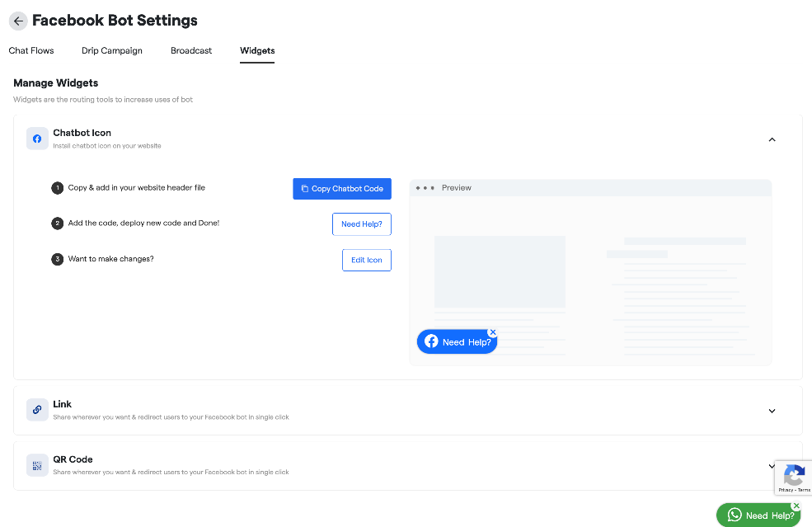Screen dimensions: 812x527
Task: Expand the Link widget section
Action: pyautogui.click(x=772, y=411)
